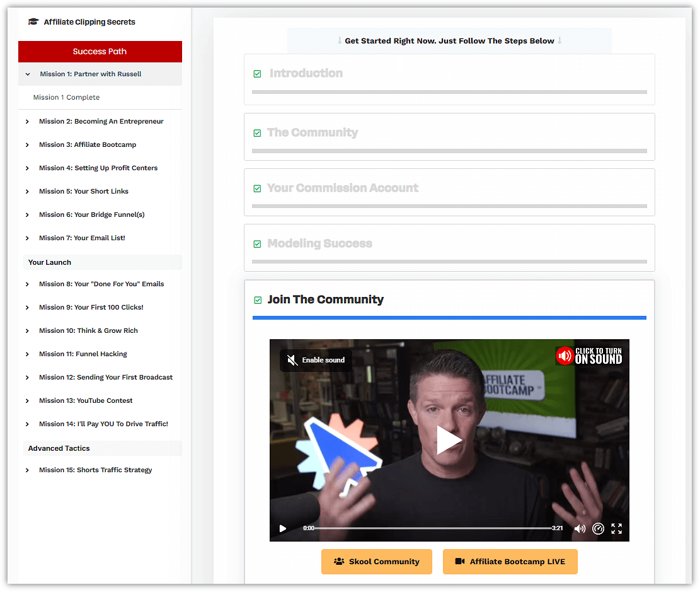Expand Mission 15 chevron
Image resolution: width=700 pixels, height=592 pixels.
coord(27,470)
